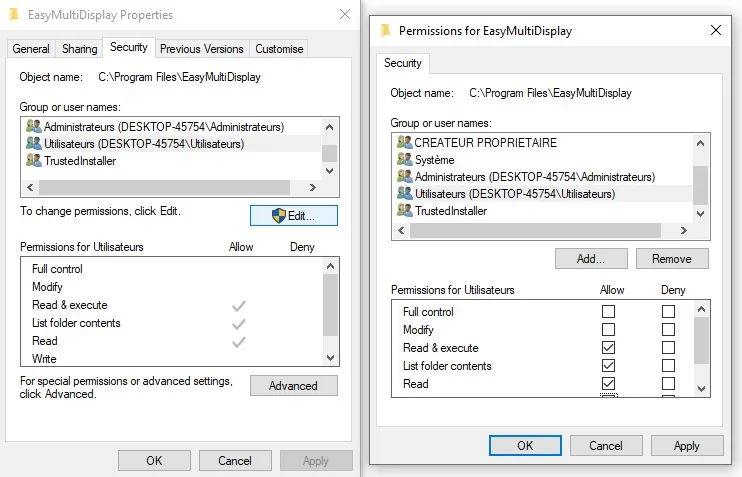
Task: Select the Security tab in Properties window
Action: 129,47
